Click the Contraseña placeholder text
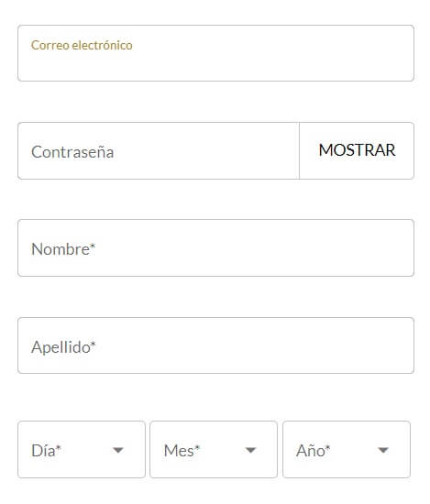 coord(72,152)
